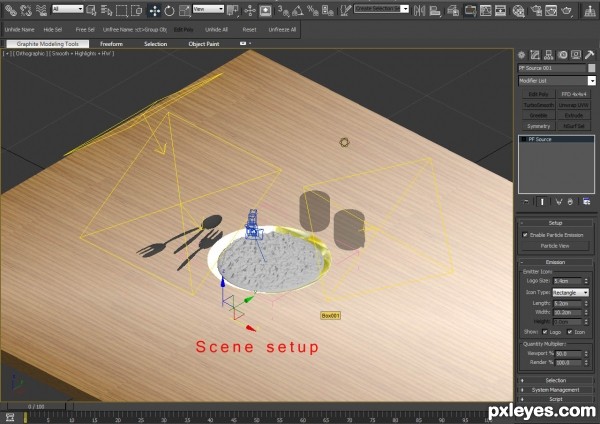Click the Unwrap UVW modifier button
The image size is (600, 424).
click(574, 105)
